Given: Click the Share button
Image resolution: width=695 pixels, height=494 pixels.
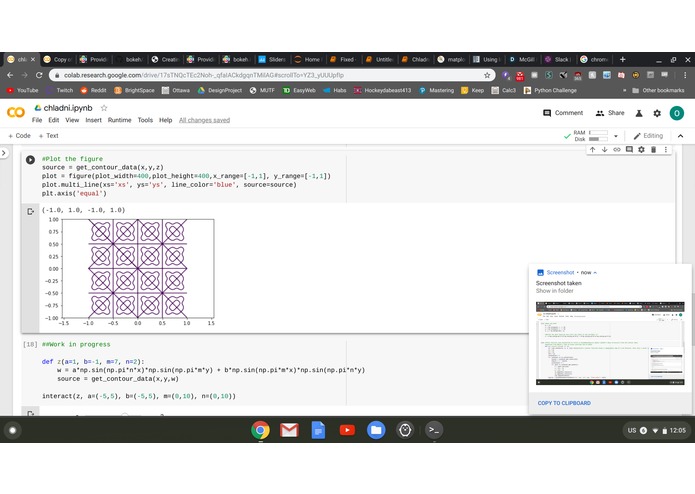Looking at the screenshot, I should (x=610, y=113).
